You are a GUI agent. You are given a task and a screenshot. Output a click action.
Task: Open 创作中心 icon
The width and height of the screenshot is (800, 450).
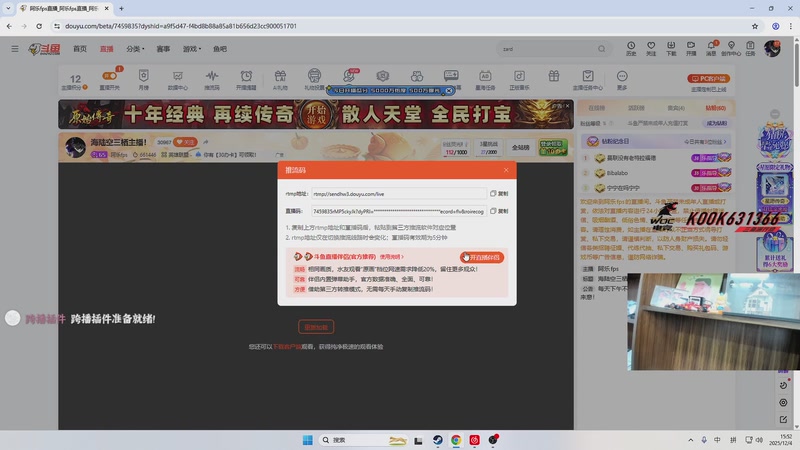(x=731, y=48)
